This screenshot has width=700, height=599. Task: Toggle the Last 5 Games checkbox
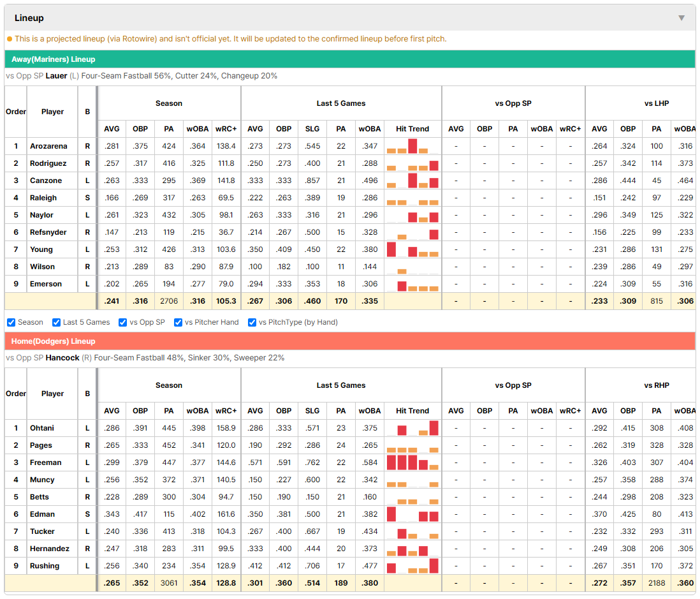[x=56, y=323]
